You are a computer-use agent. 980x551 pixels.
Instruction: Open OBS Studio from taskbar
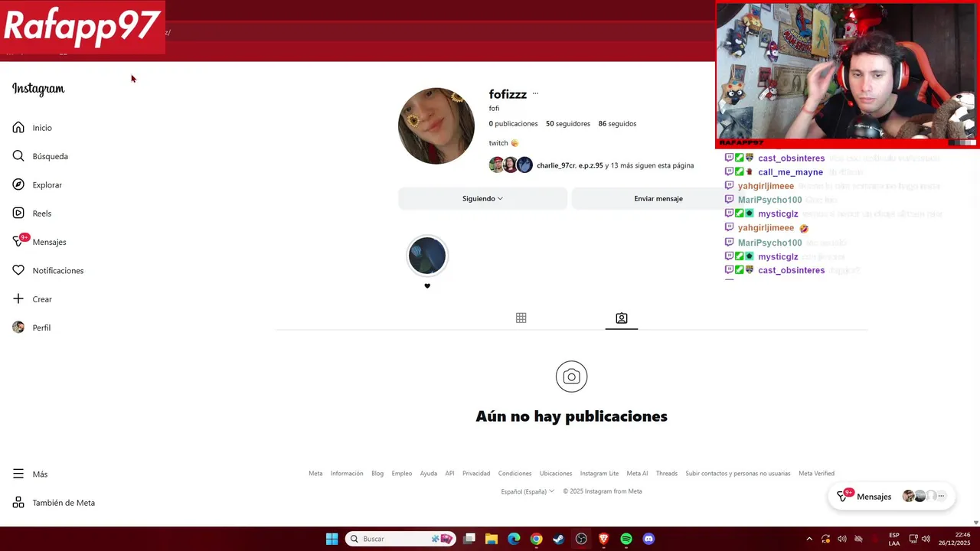coord(581,539)
